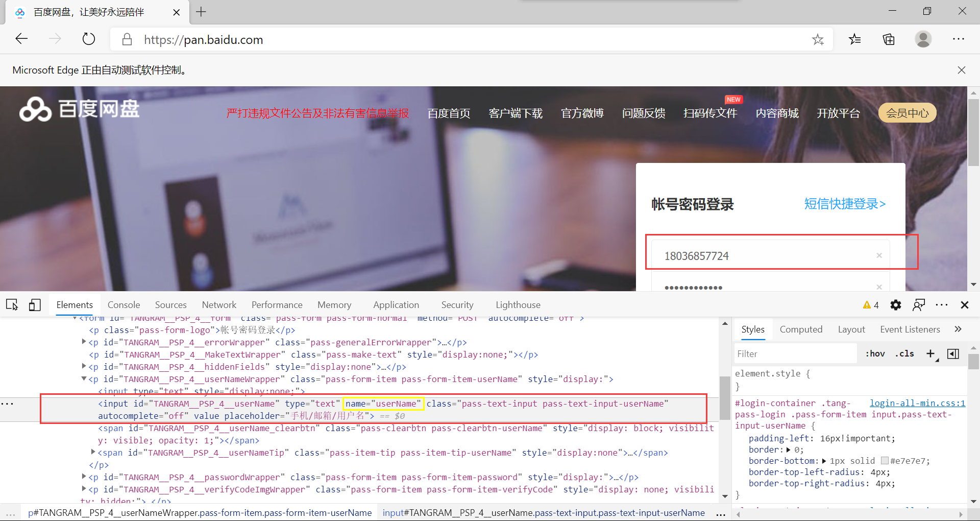The width and height of the screenshot is (980, 521).
Task: Clear the username field with its x button
Action: [x=879, y=255]
